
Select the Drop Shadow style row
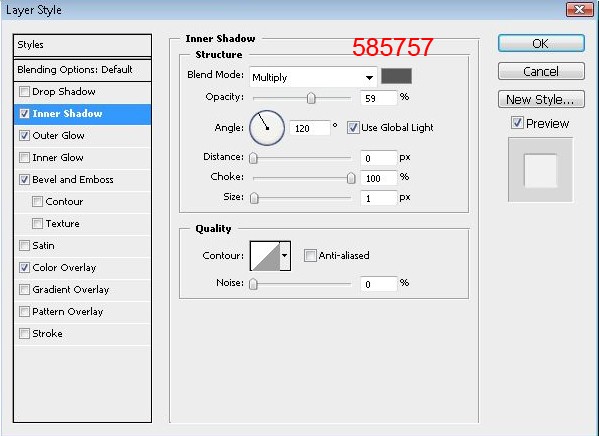point(82,92)
